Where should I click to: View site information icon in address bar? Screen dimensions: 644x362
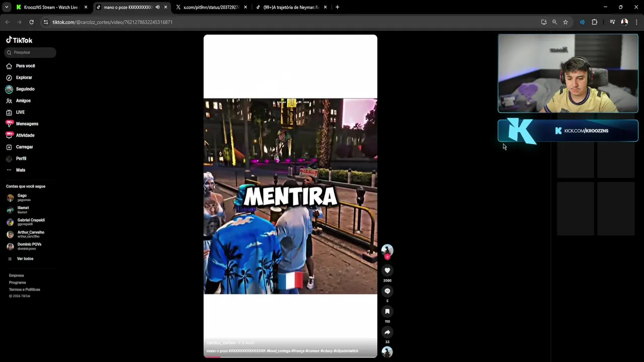click(x=46, y=22)
